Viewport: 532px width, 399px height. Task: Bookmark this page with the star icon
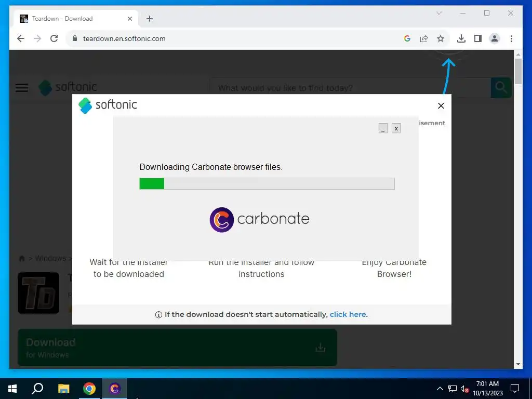441,38
